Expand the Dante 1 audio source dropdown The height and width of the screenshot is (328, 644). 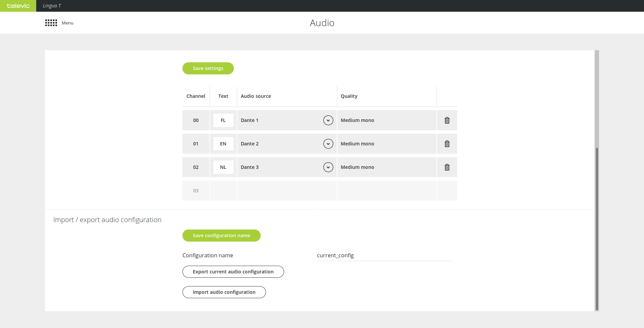(x=328, y=120)
